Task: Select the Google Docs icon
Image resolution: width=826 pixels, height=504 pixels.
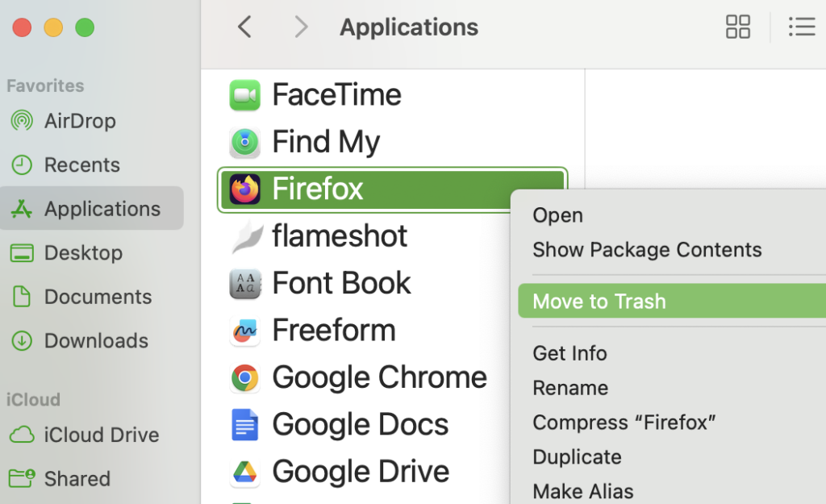Action: coord(246,424)
